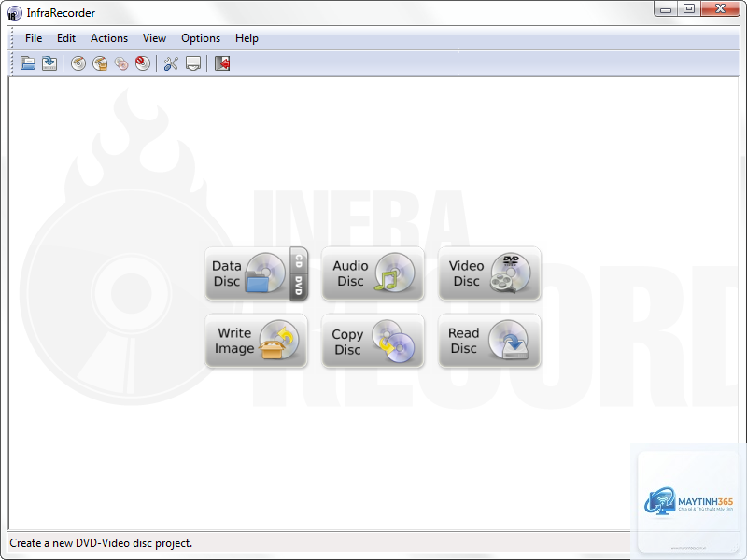Screen dimensions: 747x560
Task: Open Configuration via scissors-and-tools icon
Action: click(171, 63)
